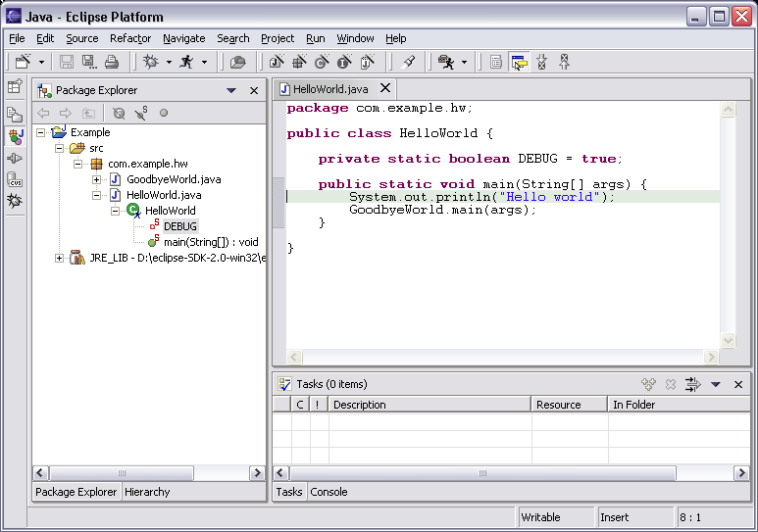Toggle the hide static members filter in Package Explorer

141,113
